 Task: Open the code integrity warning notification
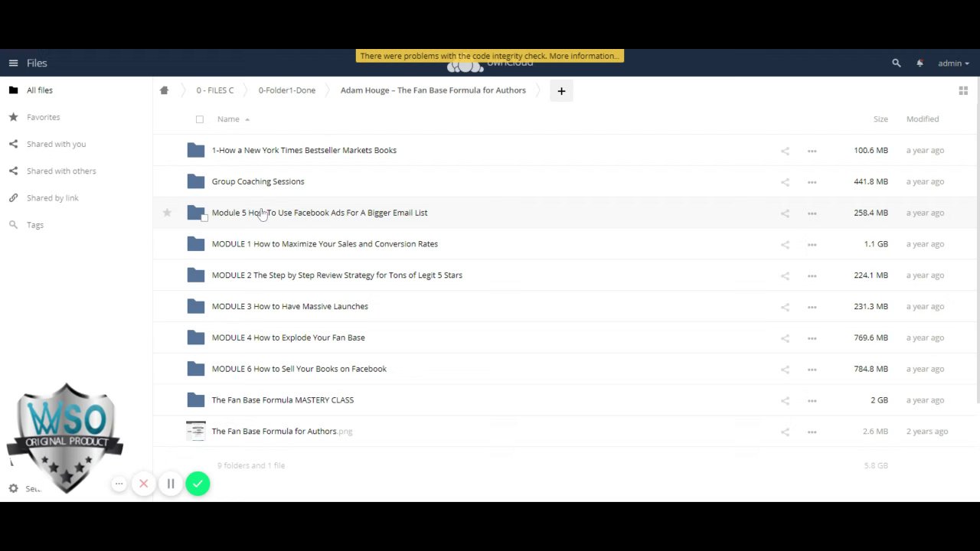490,56
